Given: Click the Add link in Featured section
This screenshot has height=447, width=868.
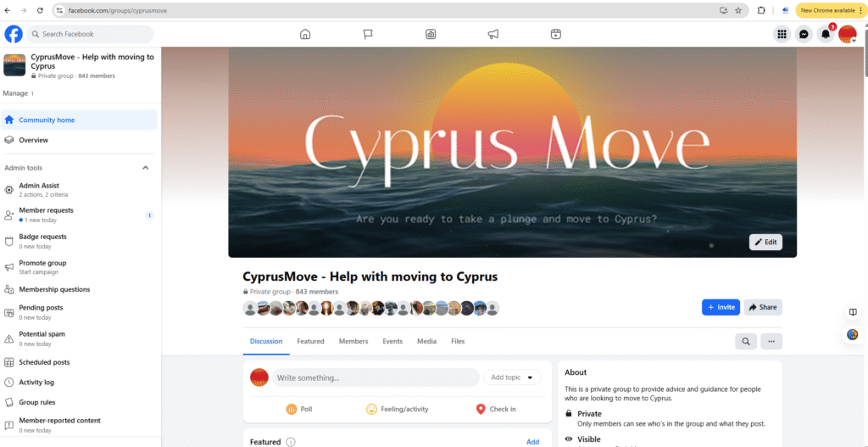Looking at the screenshot, I should pos(532,442).
